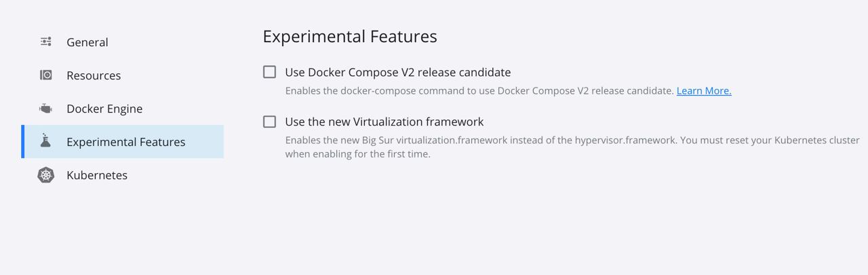
Task: Click the Docker Engine motor icon
Action: point(45,109)
